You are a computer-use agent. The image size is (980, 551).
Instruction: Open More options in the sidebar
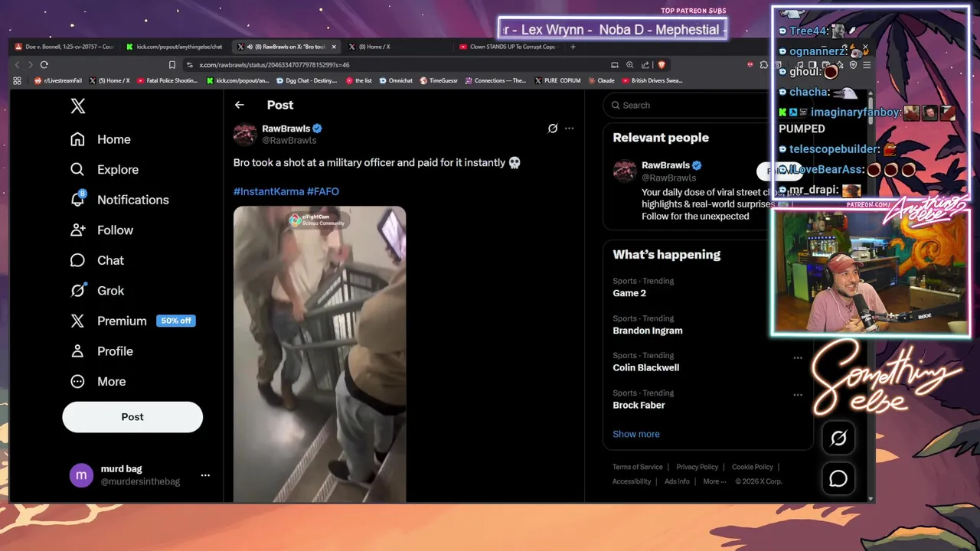pyautogui.click(x=98, y=381)
